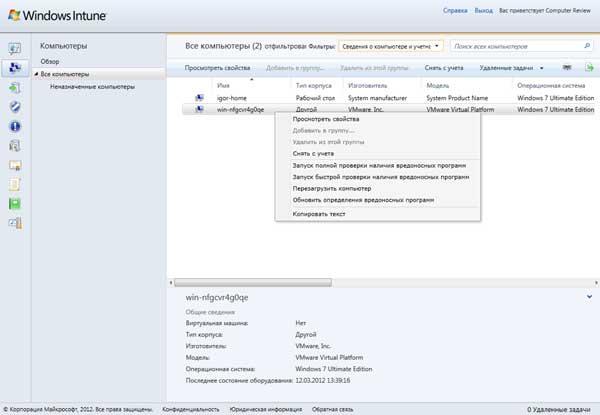The width and height of the screenshot is (600, 415).
Task: Collapse the win-nfgcvr4g0qe details pane
Action: [x=589, y=296]
